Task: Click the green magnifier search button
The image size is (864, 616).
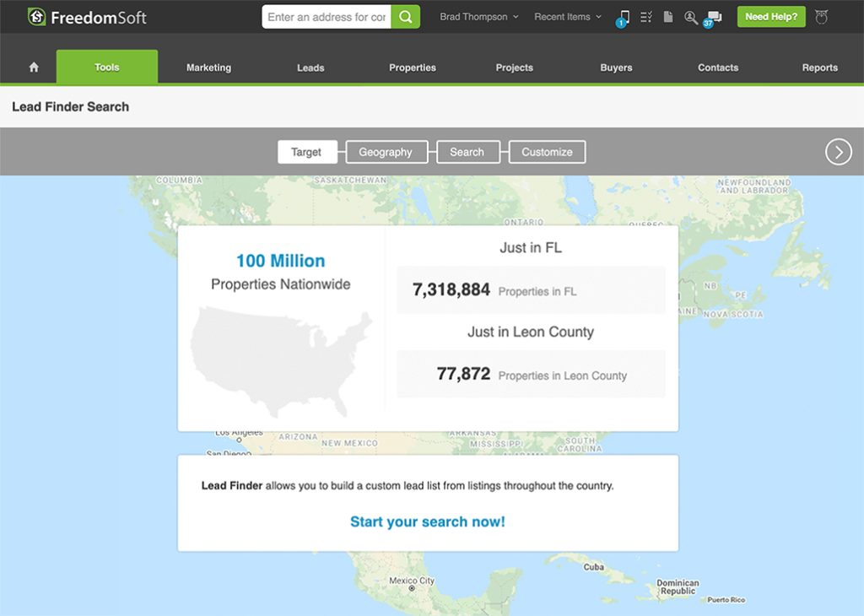Action: tap(405, 17)
